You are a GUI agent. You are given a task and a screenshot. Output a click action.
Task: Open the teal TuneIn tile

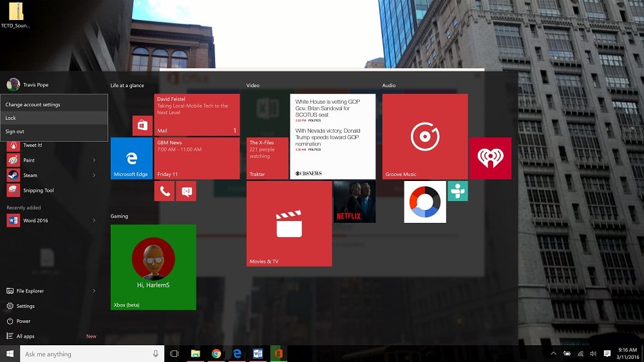point(457,191)
